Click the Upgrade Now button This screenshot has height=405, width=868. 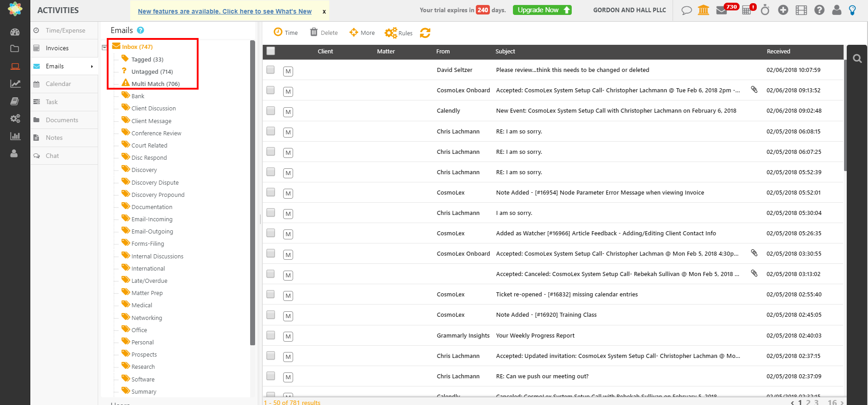click(542, 10)
